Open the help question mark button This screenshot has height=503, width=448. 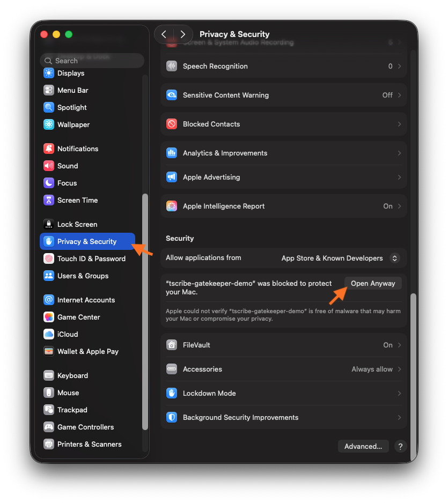click(400, 446)
